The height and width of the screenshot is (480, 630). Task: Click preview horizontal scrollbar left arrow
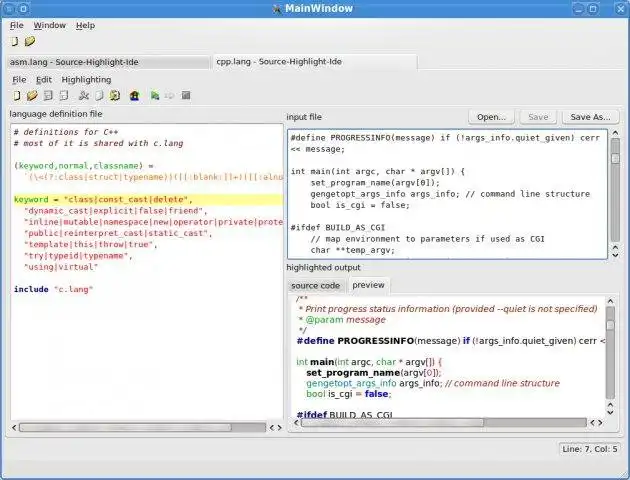point(297,423)
